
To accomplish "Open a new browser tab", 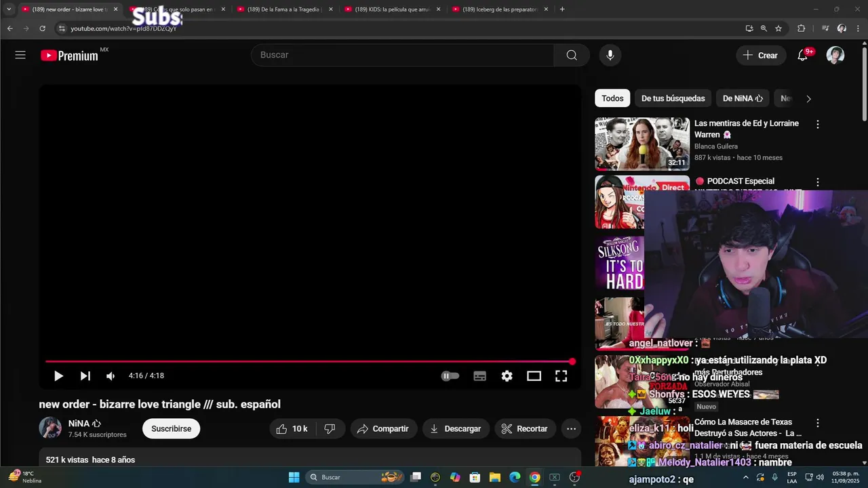I will click(562, 9).
